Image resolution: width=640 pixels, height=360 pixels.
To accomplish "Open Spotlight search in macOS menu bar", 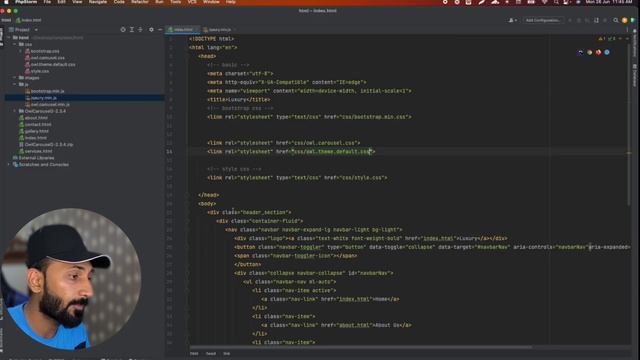I will [556, 2].
